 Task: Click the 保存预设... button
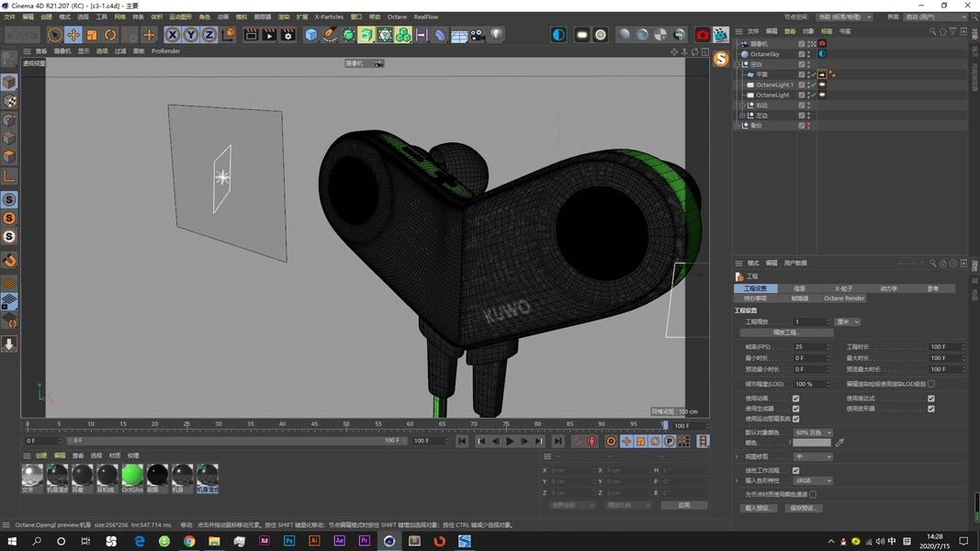point(803,508)
